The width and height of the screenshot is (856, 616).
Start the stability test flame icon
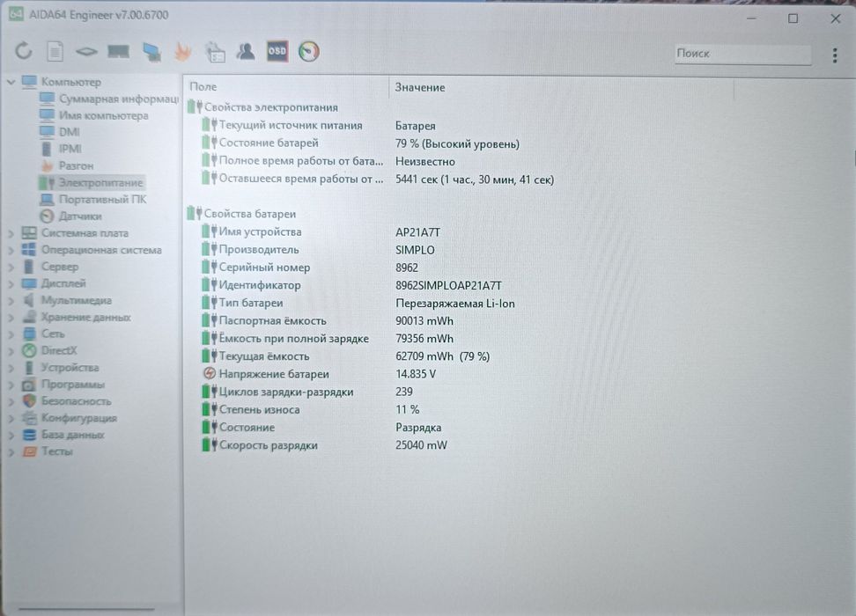click(x=182, y=52)
